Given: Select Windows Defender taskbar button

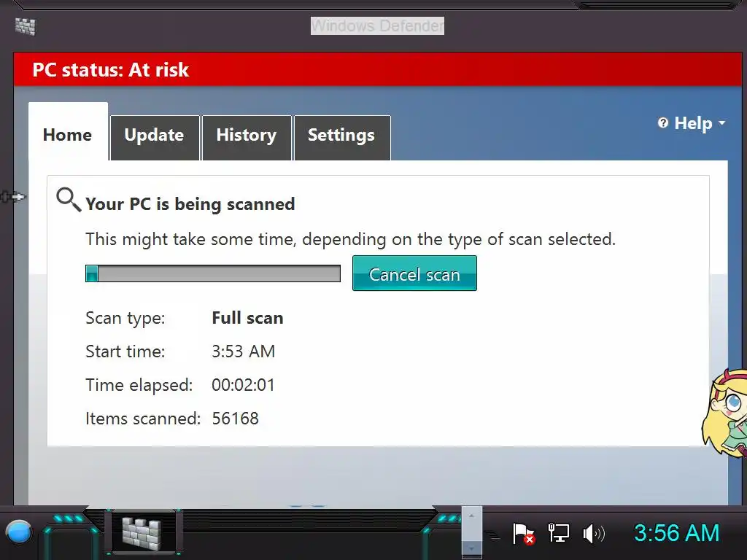Looking at the screenshot, I should (142, 533).
